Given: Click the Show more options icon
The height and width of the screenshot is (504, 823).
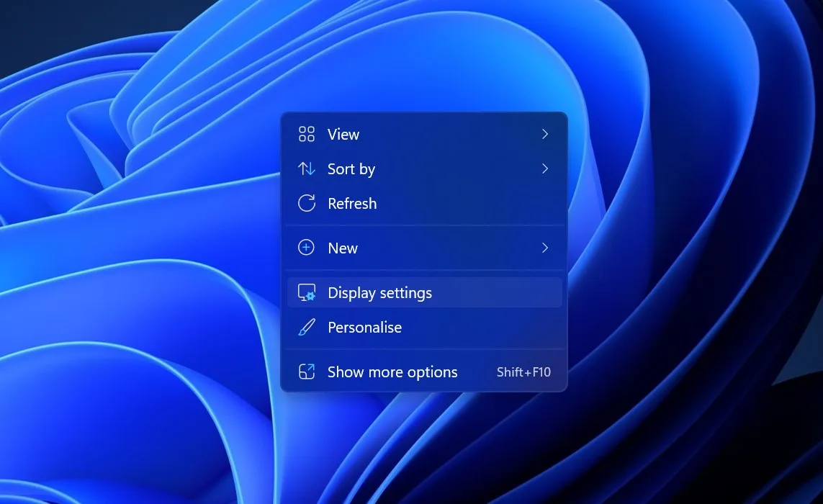Looking at the screenshot, I should (x=307, y=372).
